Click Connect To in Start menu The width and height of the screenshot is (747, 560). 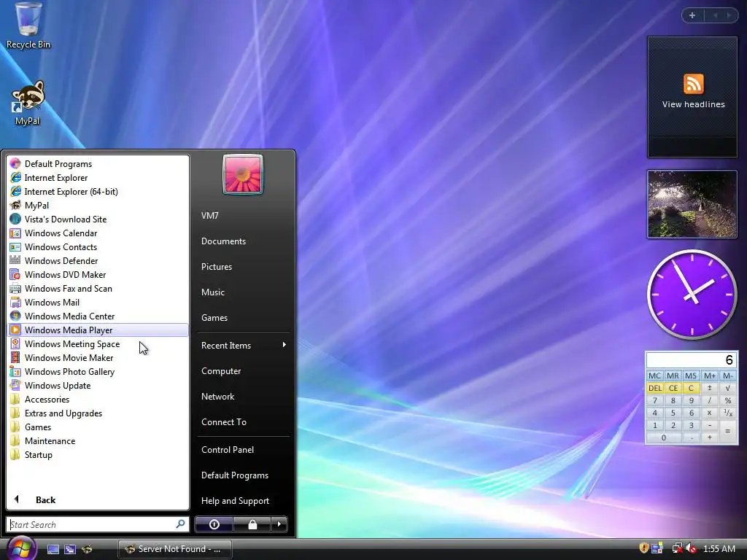[x=243, y=422]
